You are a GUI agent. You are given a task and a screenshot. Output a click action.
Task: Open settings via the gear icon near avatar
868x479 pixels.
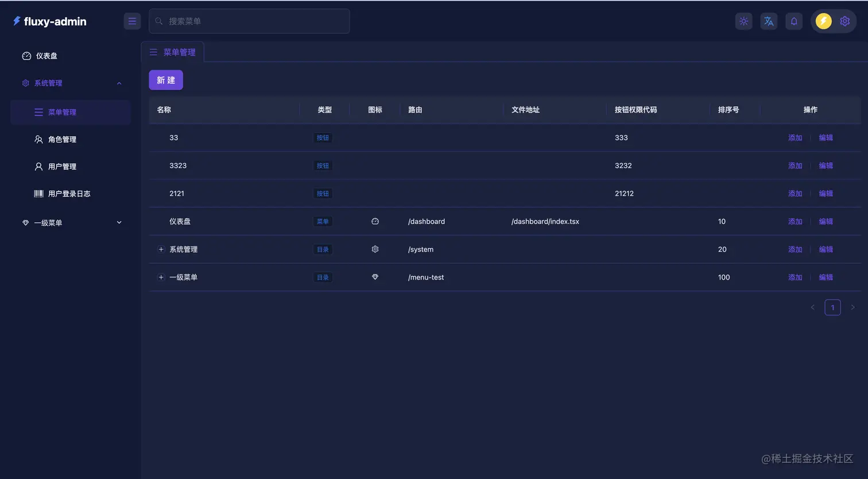(x=844, y=21)
